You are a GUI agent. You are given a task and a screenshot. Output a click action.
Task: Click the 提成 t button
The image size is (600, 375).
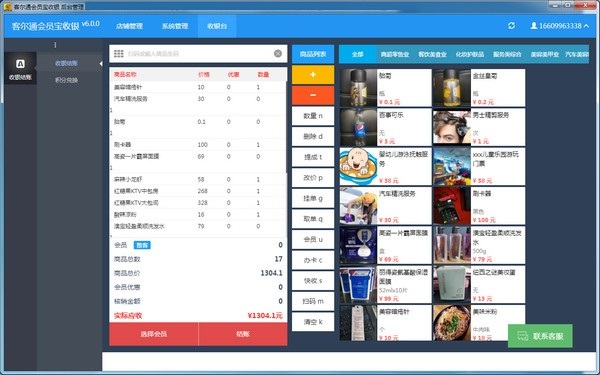[313, 157]
